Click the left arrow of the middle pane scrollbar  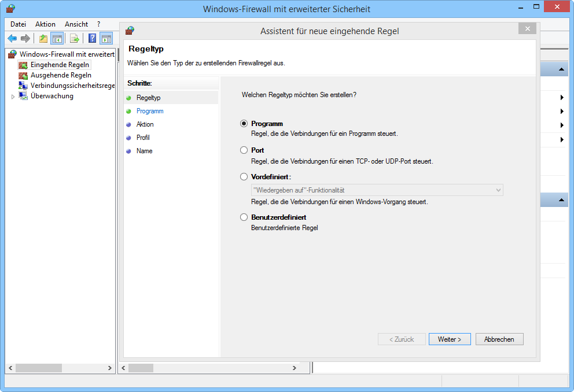point(123,368)
